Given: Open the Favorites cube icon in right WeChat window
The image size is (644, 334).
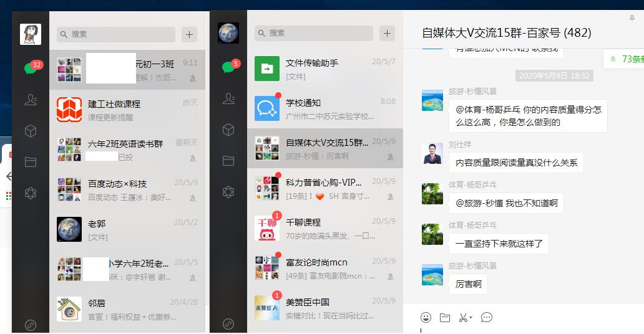Looking at the screenshot, I should coord(228,130).
